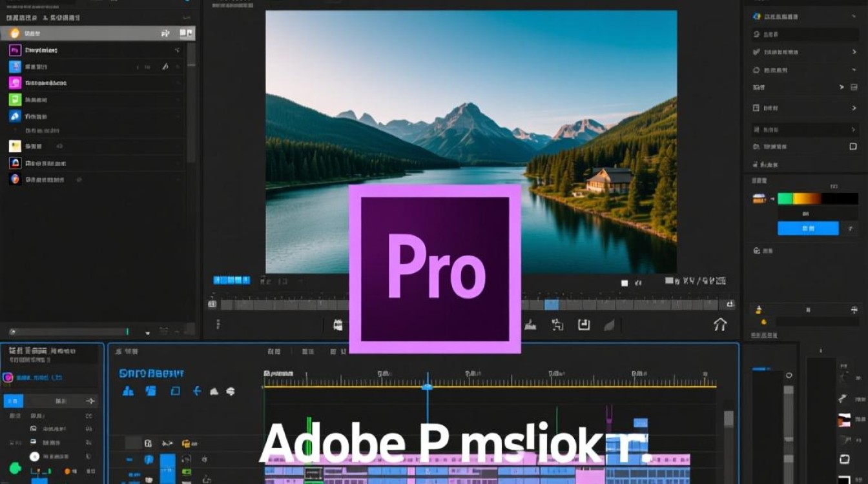Open the small dropdown arrow below the left panel
The height and width of the screenshot is (484, 868).
(148, 332)
